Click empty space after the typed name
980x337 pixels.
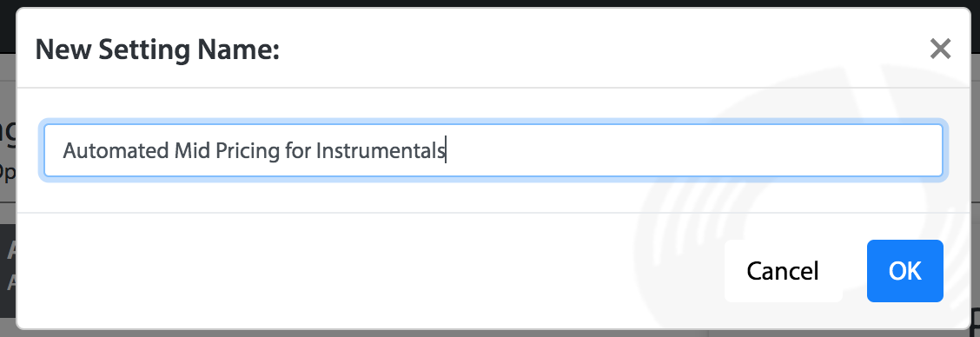(687, 150)
